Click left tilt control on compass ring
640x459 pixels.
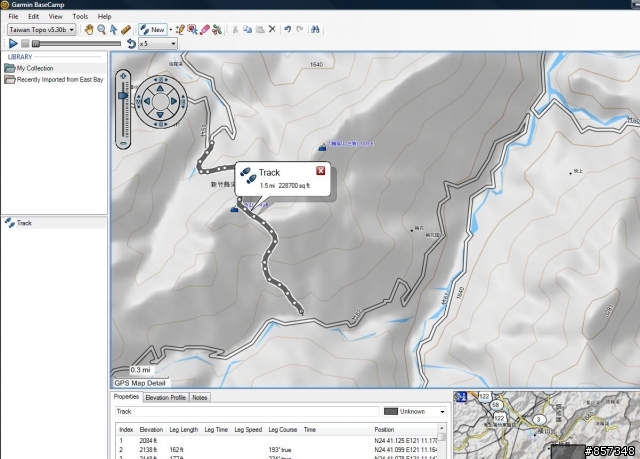(138, 101)
